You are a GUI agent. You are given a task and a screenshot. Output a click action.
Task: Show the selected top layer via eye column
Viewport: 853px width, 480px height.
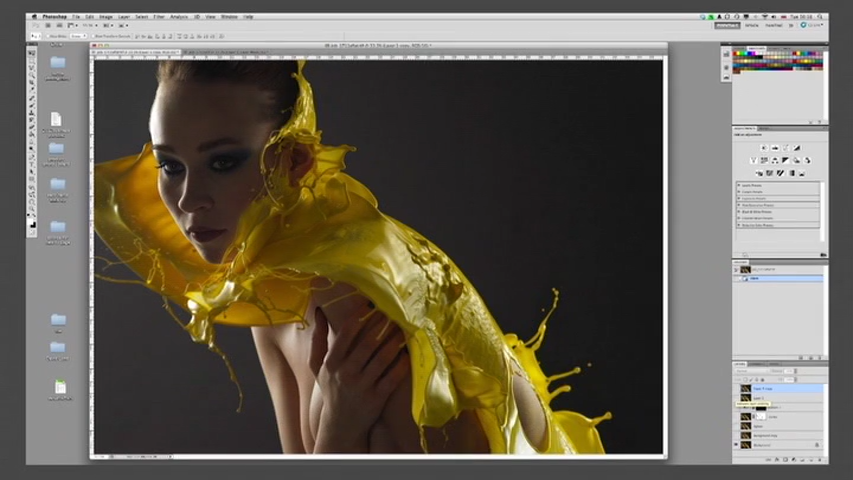tap(737, 389)
